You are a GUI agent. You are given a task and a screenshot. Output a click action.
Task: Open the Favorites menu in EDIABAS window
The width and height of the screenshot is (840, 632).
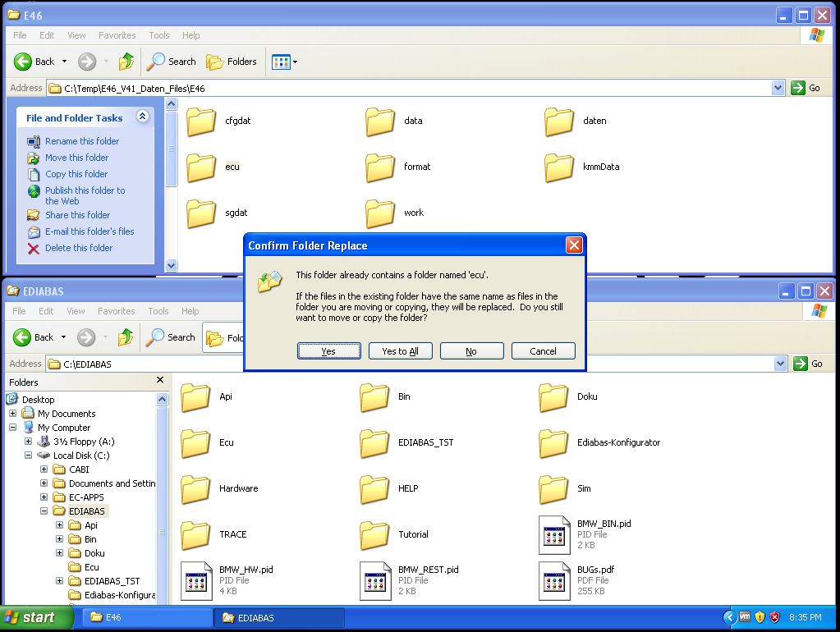(117, 311)
